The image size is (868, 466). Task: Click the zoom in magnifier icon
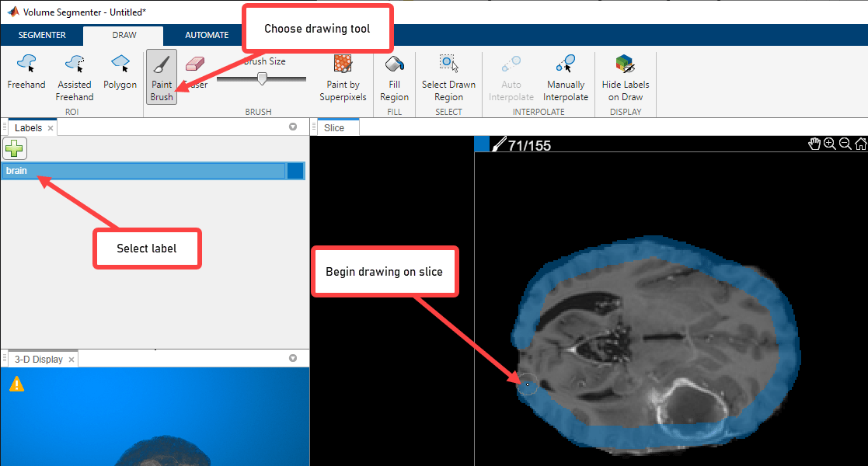click(x=829, y=144)
